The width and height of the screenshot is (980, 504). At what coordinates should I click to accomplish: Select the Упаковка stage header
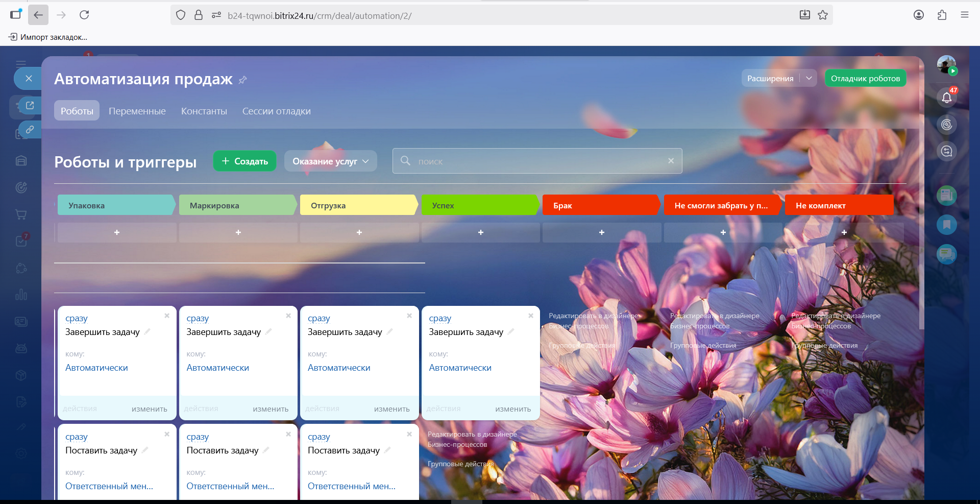116,205
